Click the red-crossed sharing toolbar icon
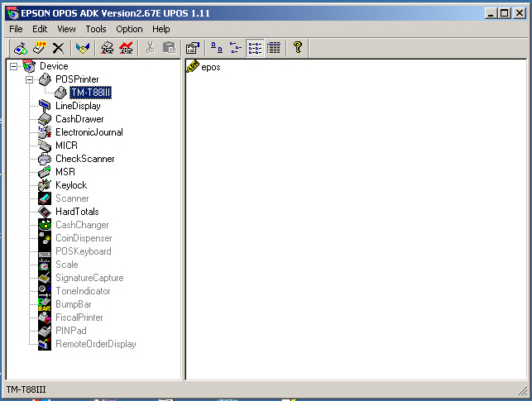 coord(126,48)
